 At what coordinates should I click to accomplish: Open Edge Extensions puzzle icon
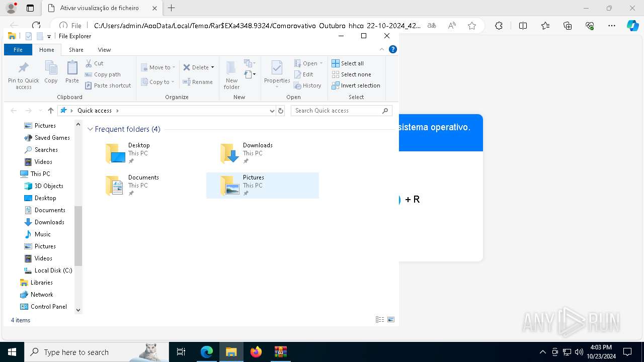(x=499, y=26)
